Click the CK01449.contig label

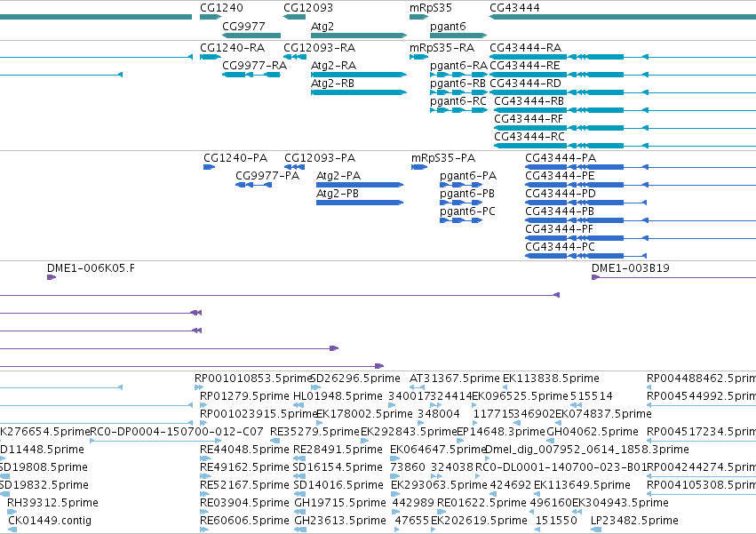tap(50, 521)
